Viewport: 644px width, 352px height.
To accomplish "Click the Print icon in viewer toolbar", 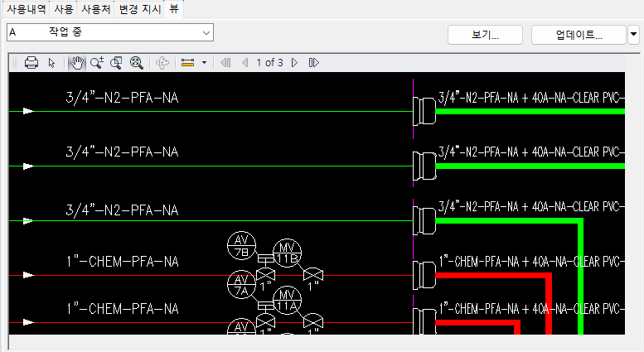I will tap(31, 63).
